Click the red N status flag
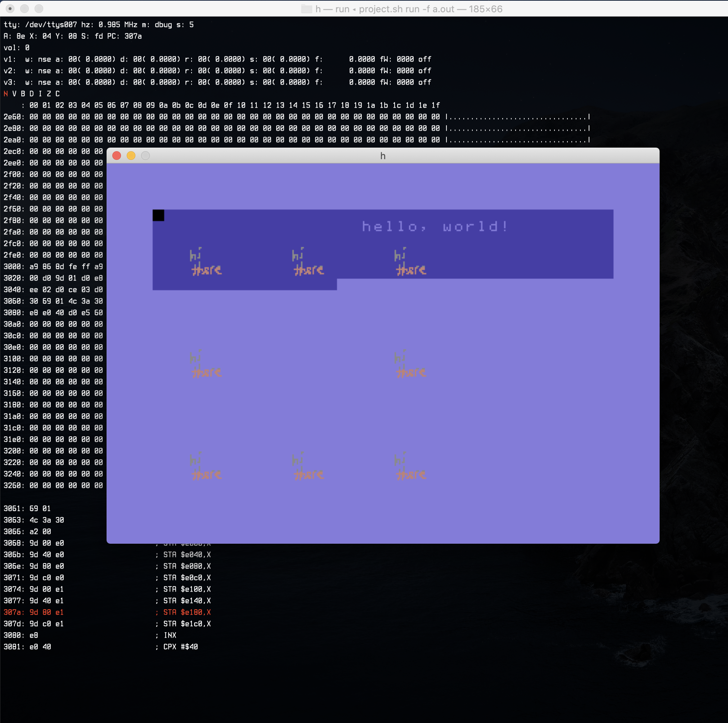Screen dimensions: 728x723 tap(6, 94)
